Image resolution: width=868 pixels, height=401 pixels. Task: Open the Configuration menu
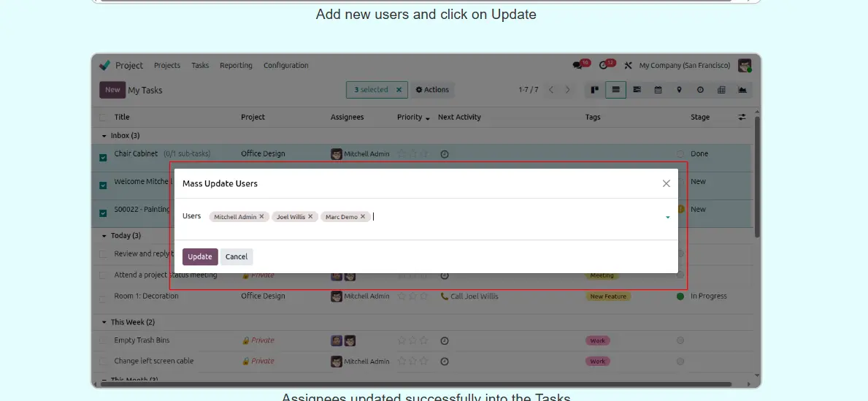(285, 65)
